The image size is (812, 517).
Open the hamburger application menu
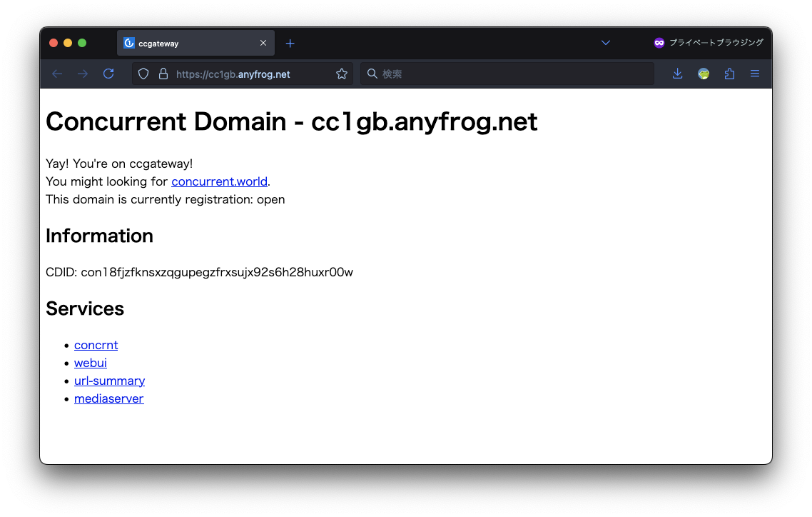755,74
